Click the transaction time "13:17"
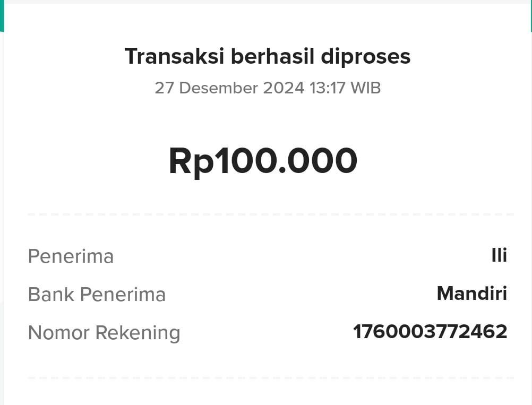The image size is (532, 405). 327,88
